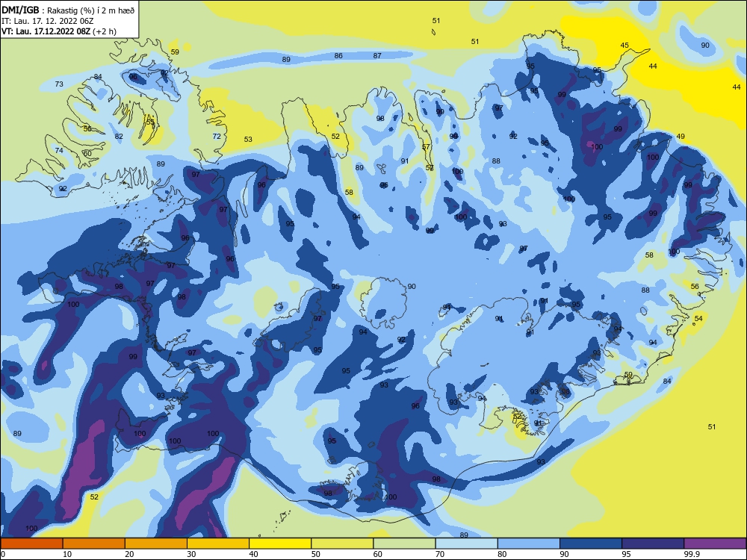Click the legend tick label '30'
This screenshot has width=747, height=560.
tap(191, 554)
